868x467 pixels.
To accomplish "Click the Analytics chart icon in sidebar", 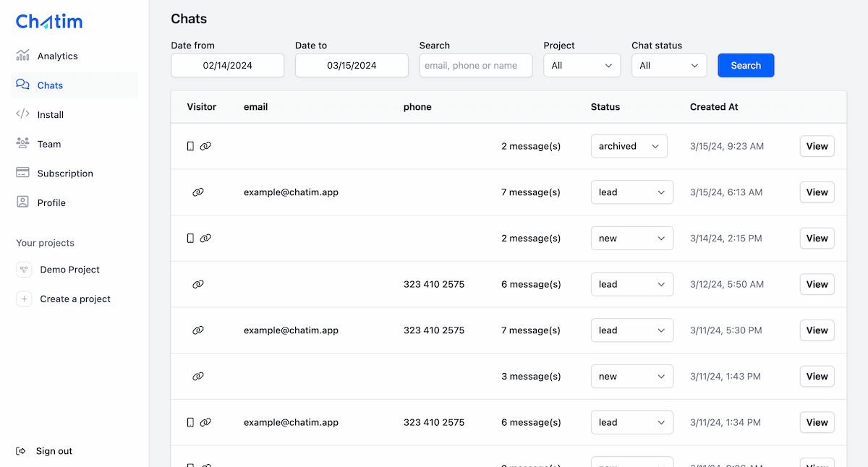I will [22, 56].
